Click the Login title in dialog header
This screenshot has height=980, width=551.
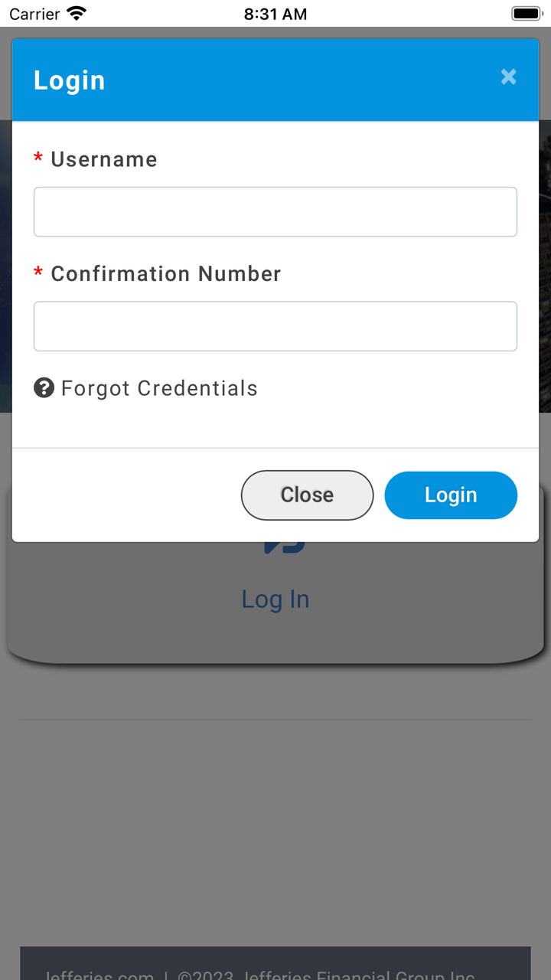tap(70, 80)
